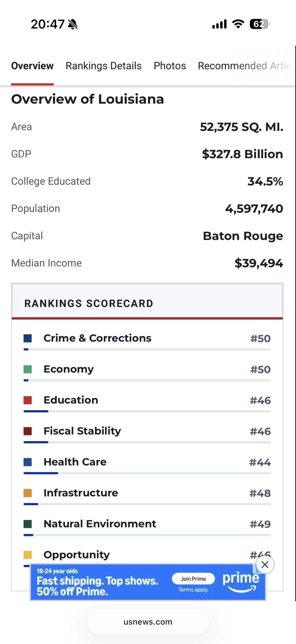This screenshot has height=644, width=296.
Task: Tap the battery level indicator
Action: pyautogui.click(x=259, y=24)
